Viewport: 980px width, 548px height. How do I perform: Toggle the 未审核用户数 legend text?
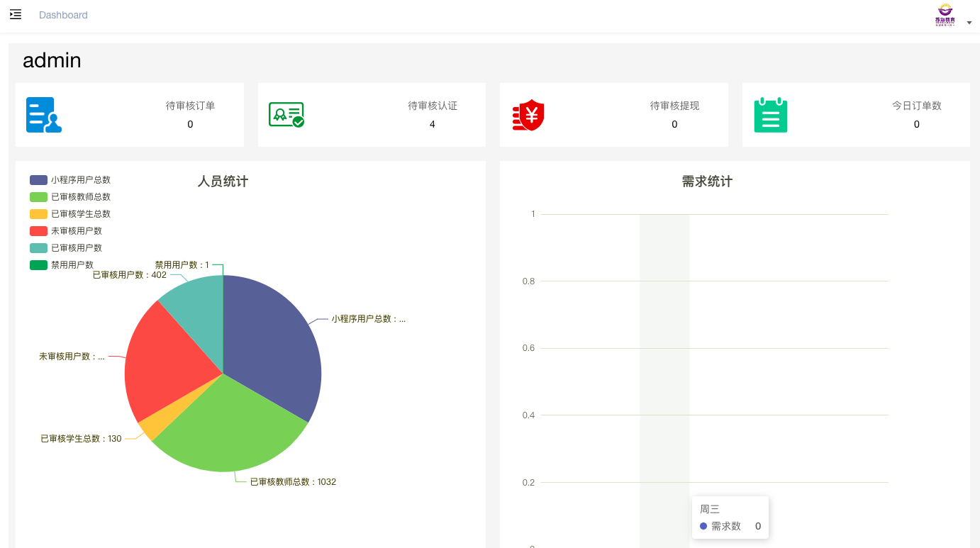coord(77,231)
